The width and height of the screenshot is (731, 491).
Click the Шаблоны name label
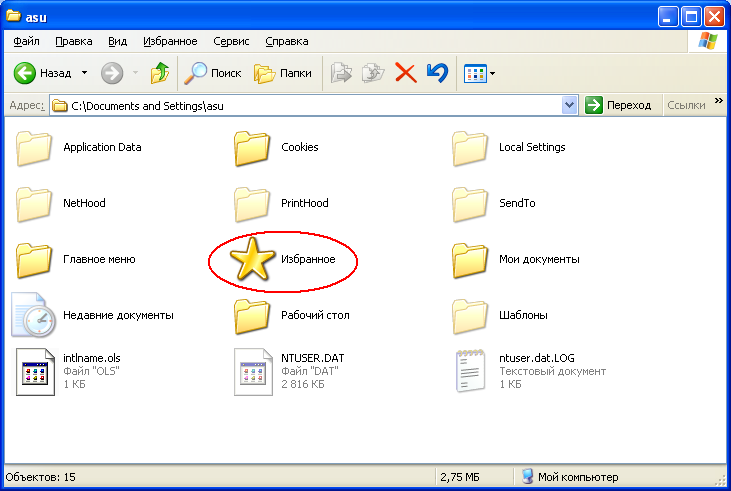tap(523, 315)
